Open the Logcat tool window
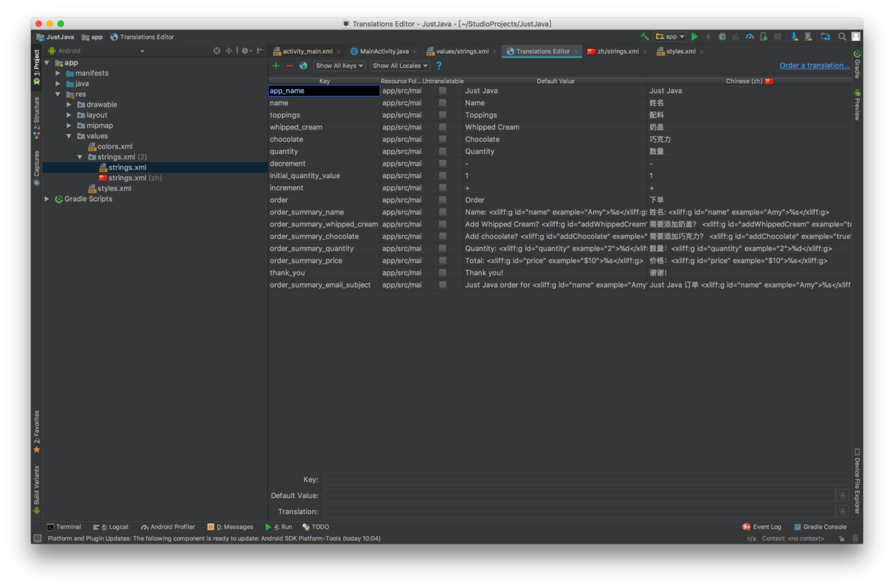The height and width of the screenshot is (588, 894). [x=111, y=527]
